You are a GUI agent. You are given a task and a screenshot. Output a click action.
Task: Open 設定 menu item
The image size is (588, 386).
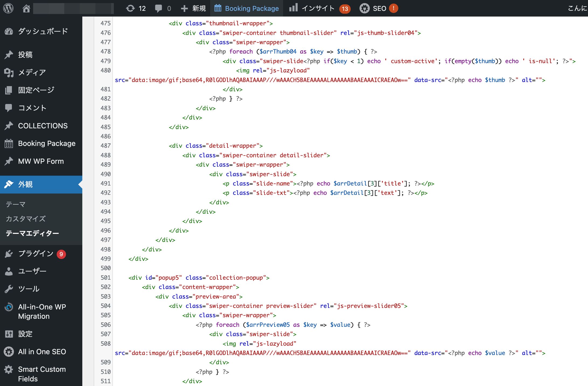(x=25, y=334)
